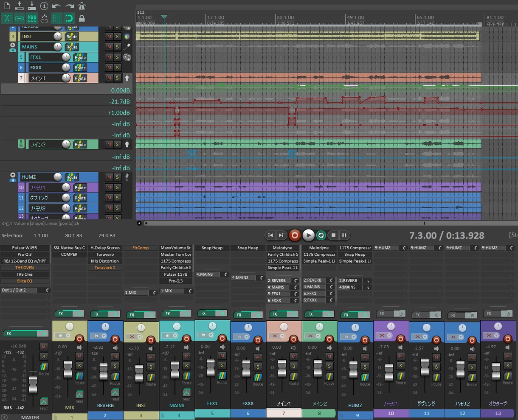This screenshot has height=420, width=518.
Task: Mute the master channel in mixer
Action: [44, 347]
